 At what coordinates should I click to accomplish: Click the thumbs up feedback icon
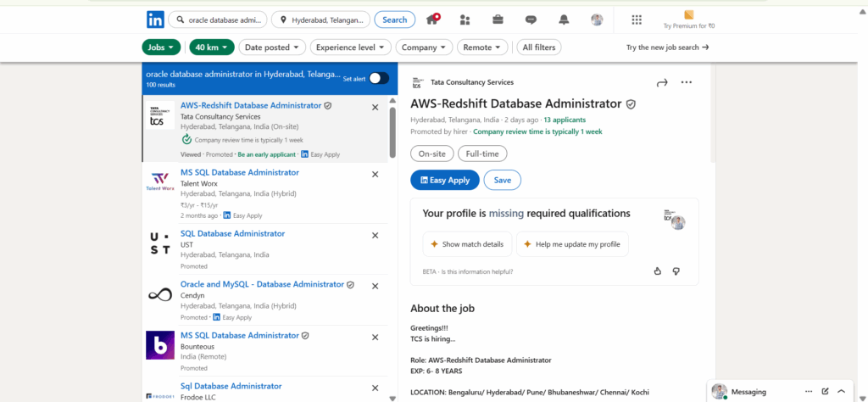point(658,271)
